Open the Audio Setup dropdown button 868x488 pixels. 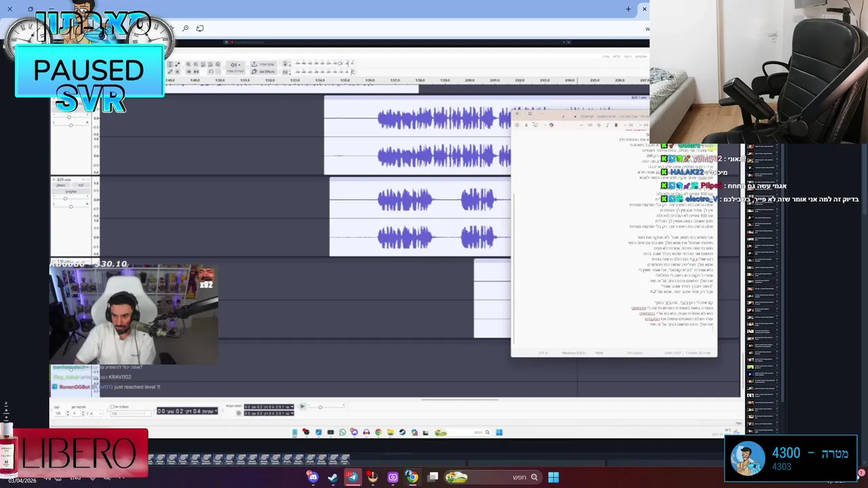[x=235, y=68]
